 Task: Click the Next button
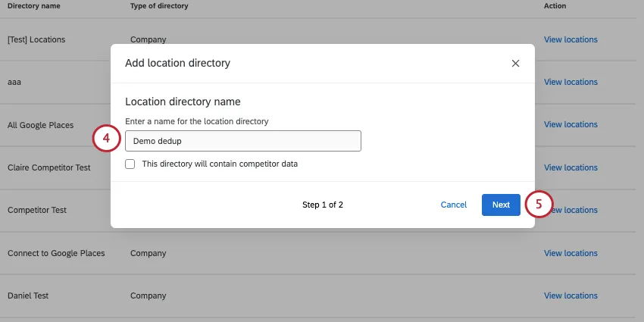point(501,205)
